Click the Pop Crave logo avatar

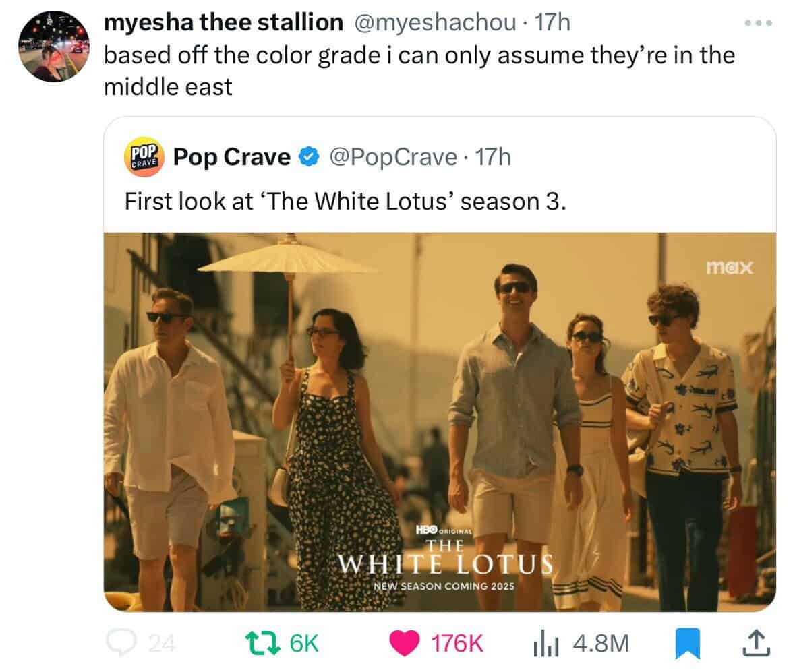[144, 158]
